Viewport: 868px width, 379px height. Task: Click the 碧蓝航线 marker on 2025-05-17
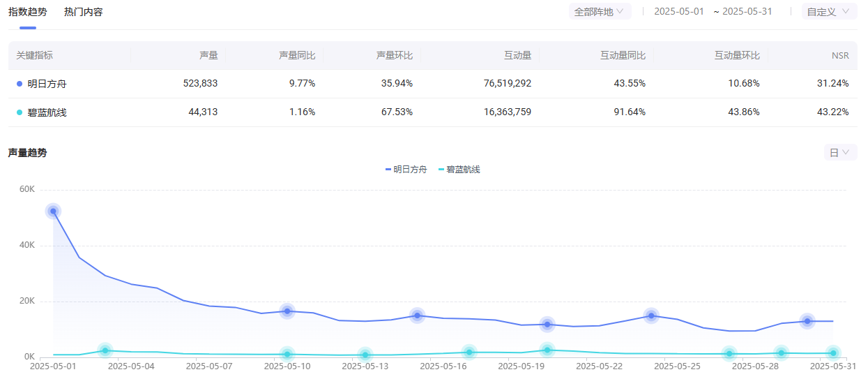point(469,352)
